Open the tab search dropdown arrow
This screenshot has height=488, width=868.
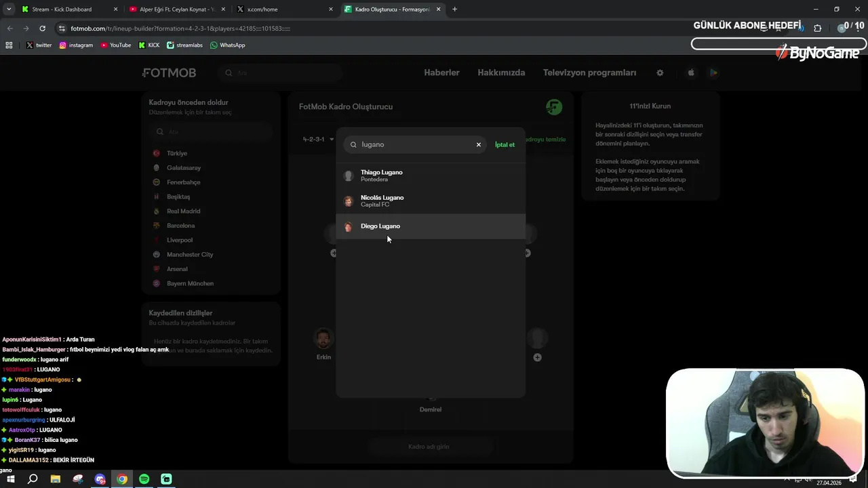tap(9, 9)
